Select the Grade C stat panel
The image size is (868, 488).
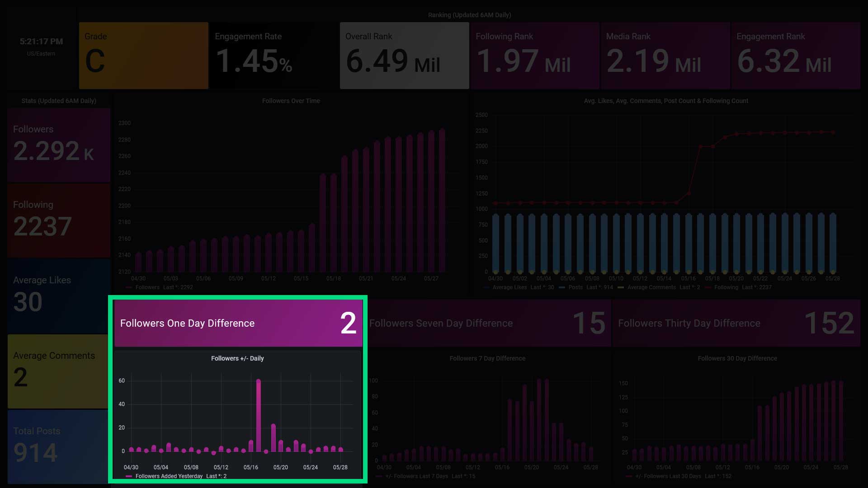[x=143, y=56]
